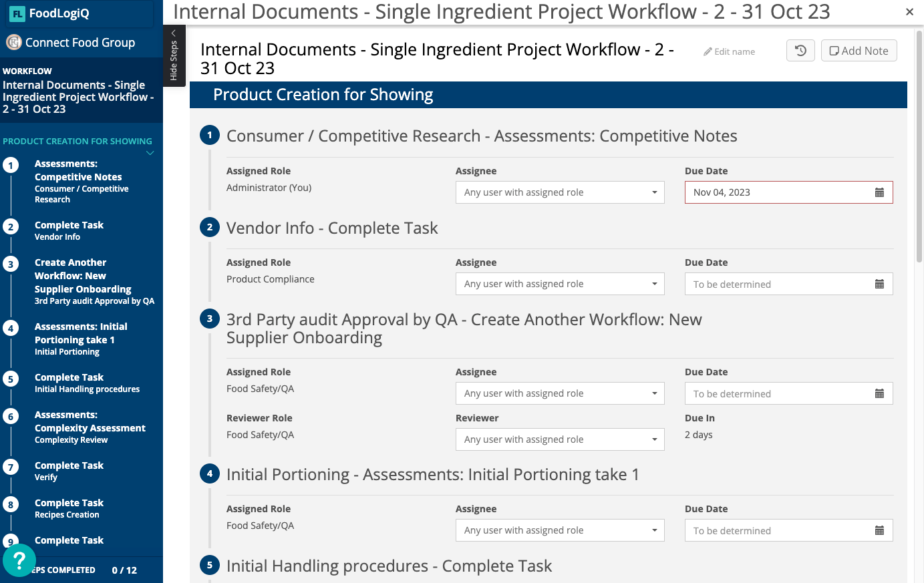The image size is (924, 583).
Task: Open Assignee dropdown for Vendor Info step
Action: (560, 284)
